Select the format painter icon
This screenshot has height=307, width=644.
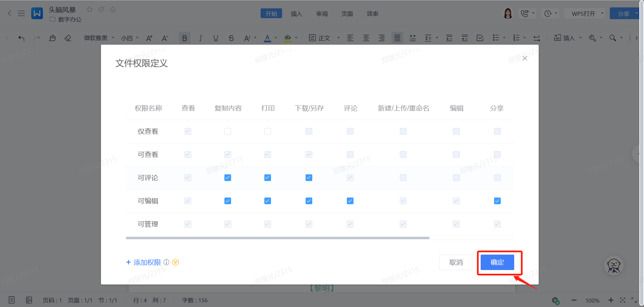pyautogui.click(x=52, y=38)
